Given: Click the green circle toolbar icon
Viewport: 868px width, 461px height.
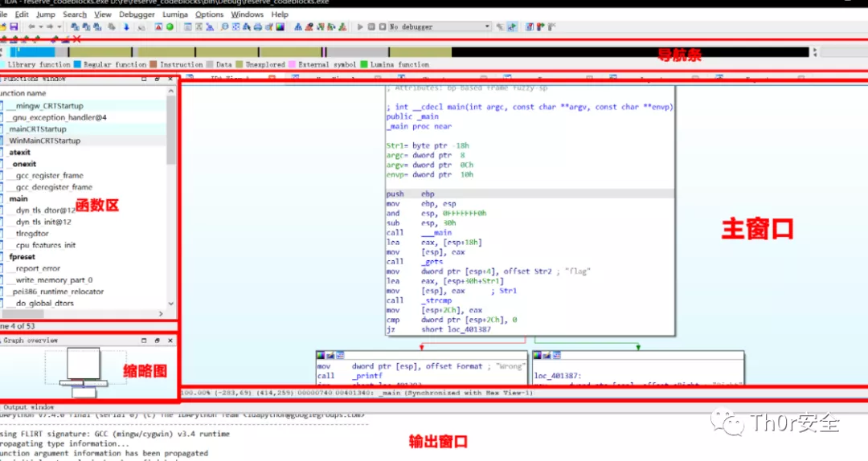Looking at the screenshot, I should coord(170,27).
